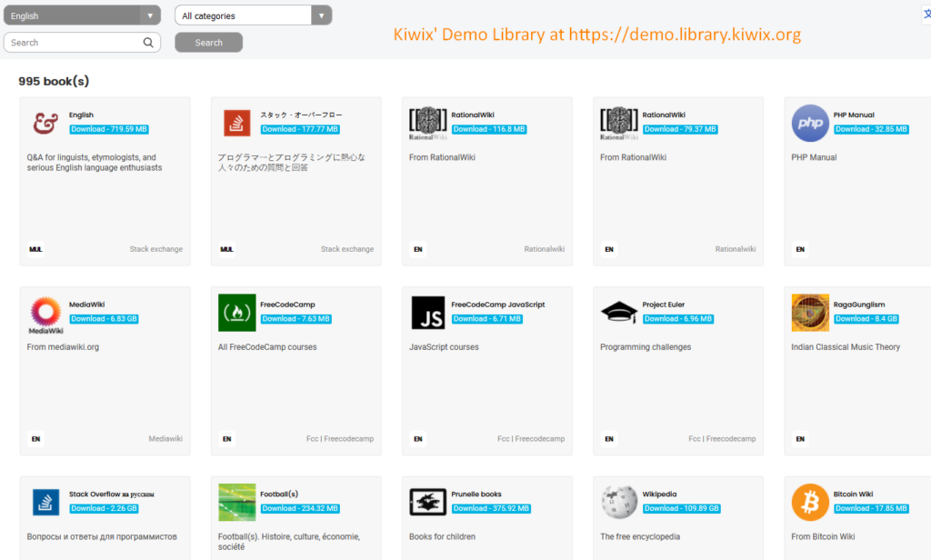The image size is (931, 560).
Task: Click the Japanese Stack Overflow icon
Action: pyautogui.click(x=237, y=123)
